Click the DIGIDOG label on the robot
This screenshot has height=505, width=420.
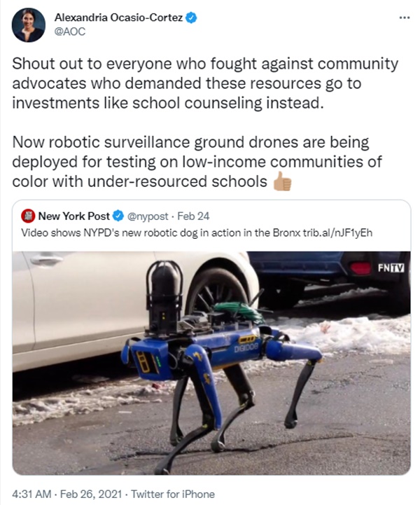coord(246,347)
